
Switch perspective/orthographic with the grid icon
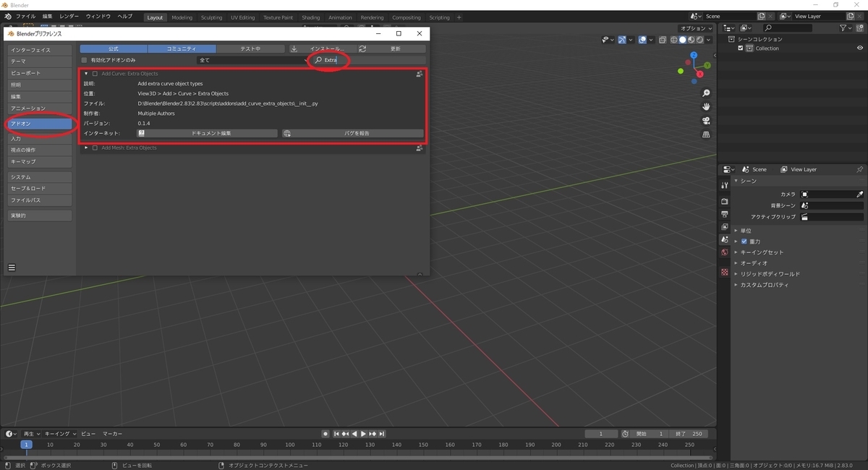point(706,134)
